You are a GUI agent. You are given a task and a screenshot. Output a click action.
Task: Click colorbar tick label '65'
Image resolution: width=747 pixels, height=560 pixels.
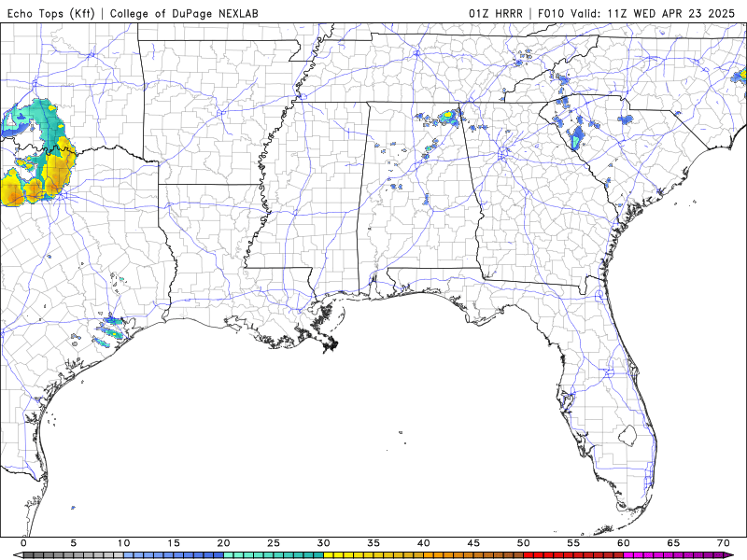[x=673, y=543]
